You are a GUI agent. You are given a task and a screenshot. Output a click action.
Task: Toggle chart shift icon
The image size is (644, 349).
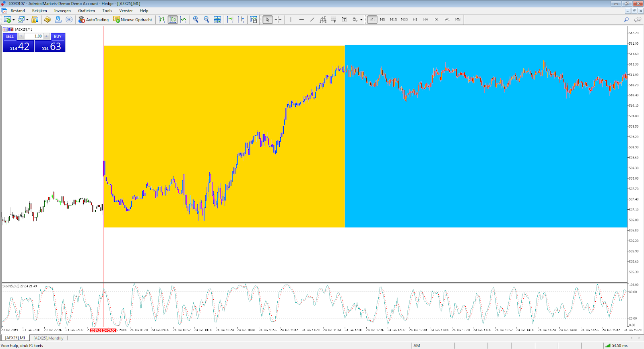pyautogui.click(x=241, y=19)
